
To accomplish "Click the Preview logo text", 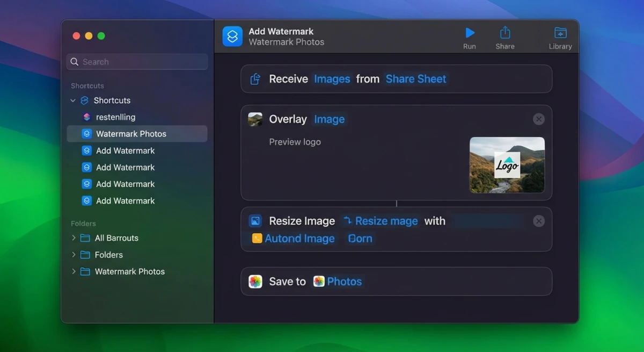I will click(x=295, y=142).
